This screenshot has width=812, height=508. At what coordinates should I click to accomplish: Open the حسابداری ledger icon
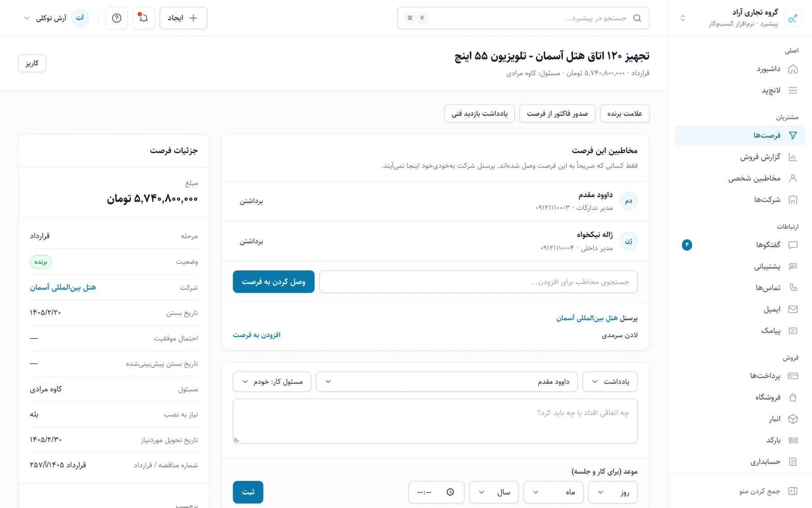click(793, 461)
